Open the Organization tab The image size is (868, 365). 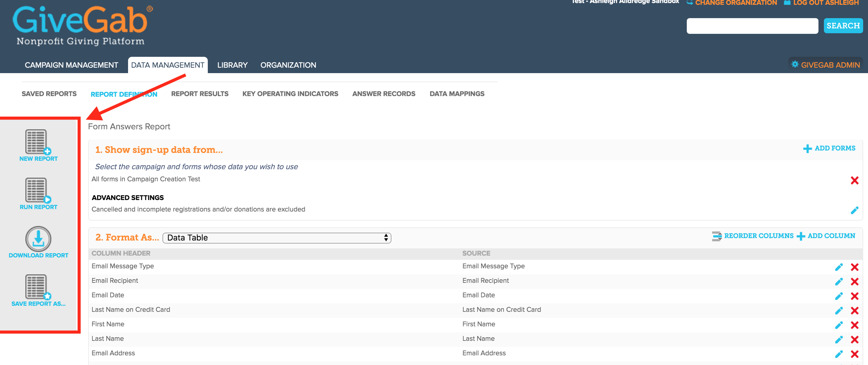tap(288, 65)
